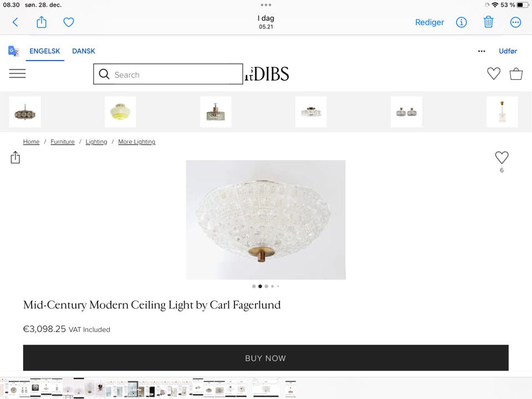Open dark round chandelier thumbnail

tap(25, 112)
